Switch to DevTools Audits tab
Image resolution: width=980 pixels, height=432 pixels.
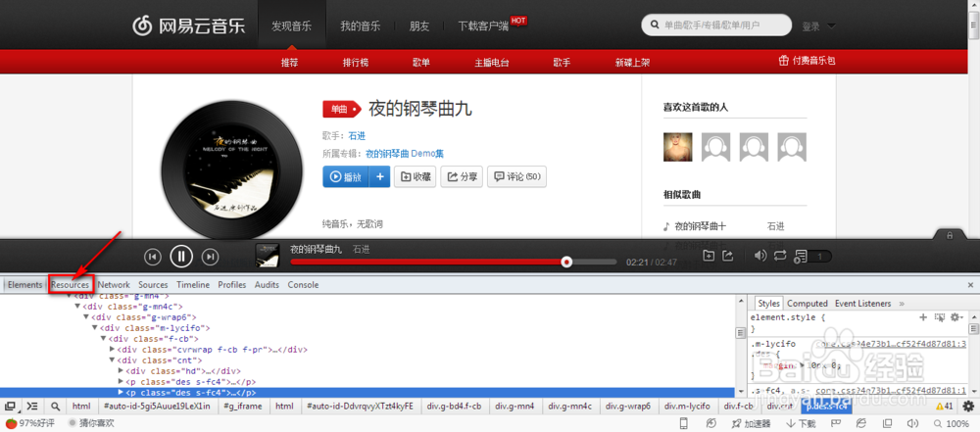267,284
